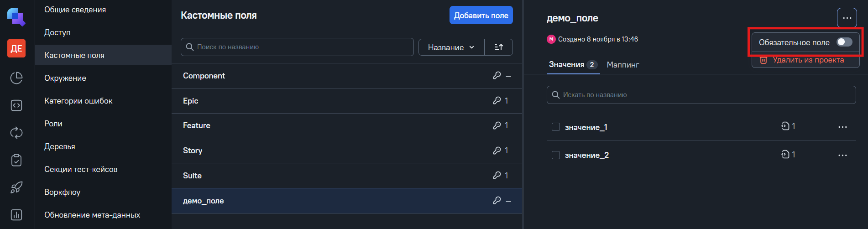Click the демо_поле panel title
The height and width of the screenshot is (229, 868).
click(572, 18)
